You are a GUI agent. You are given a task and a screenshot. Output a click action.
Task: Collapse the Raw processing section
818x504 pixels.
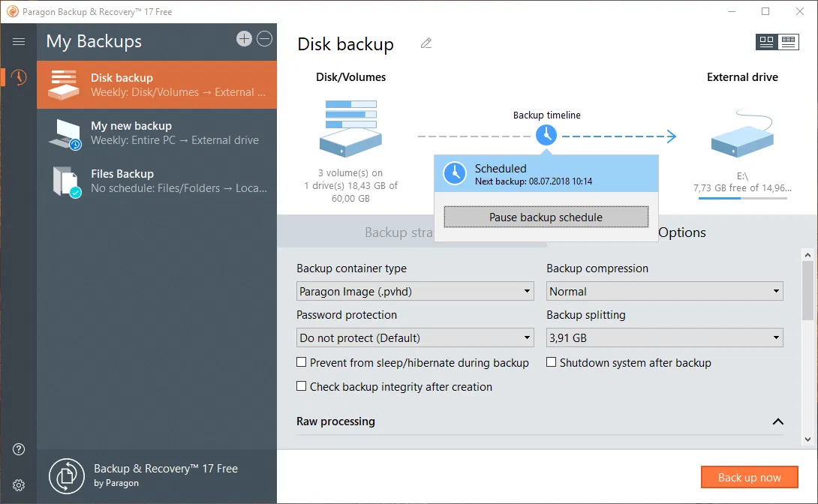point(777,421)
